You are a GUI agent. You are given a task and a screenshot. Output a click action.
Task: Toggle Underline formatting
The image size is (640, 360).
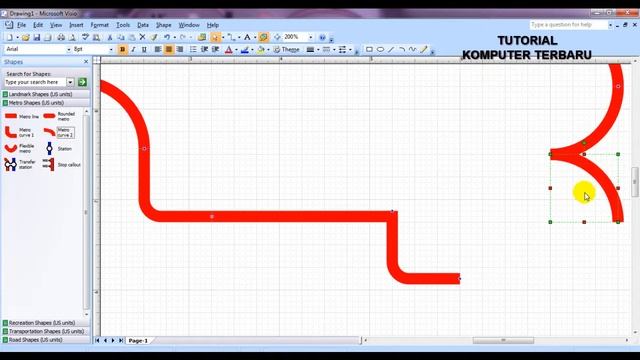(x=144, y=49)
